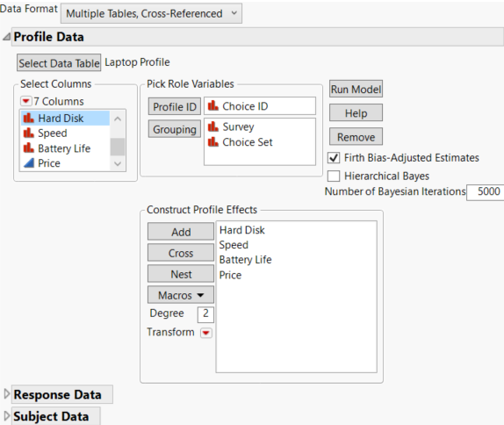504x425 pixels.
Task: Click the Cross effect button
Action: (x=181, y=253)
